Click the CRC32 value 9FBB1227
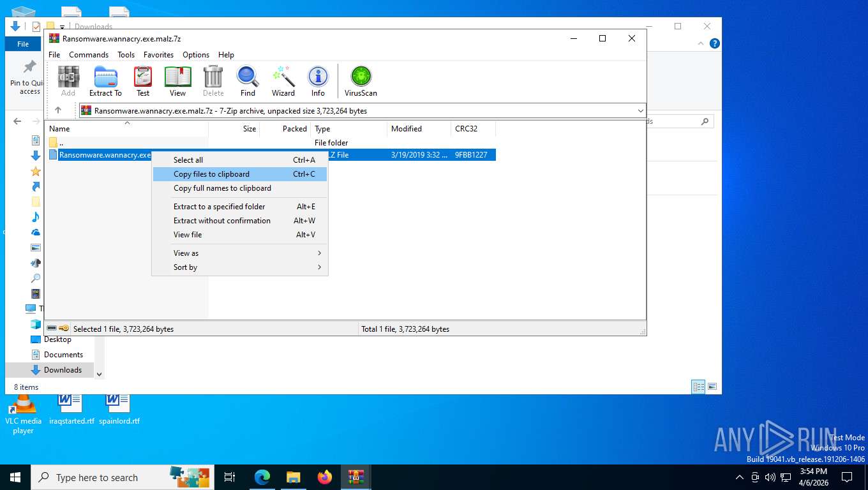868x490 pixels. (x=471, y=154)
